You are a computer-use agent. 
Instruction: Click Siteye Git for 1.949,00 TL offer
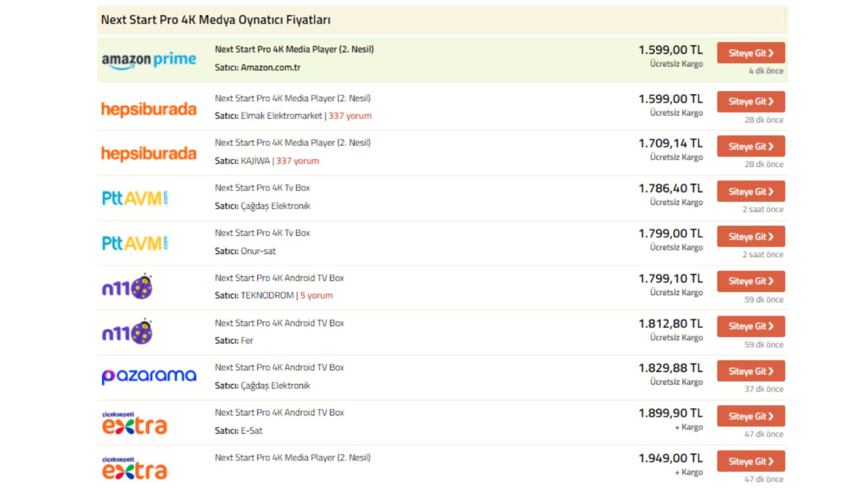tap(751, 461)
